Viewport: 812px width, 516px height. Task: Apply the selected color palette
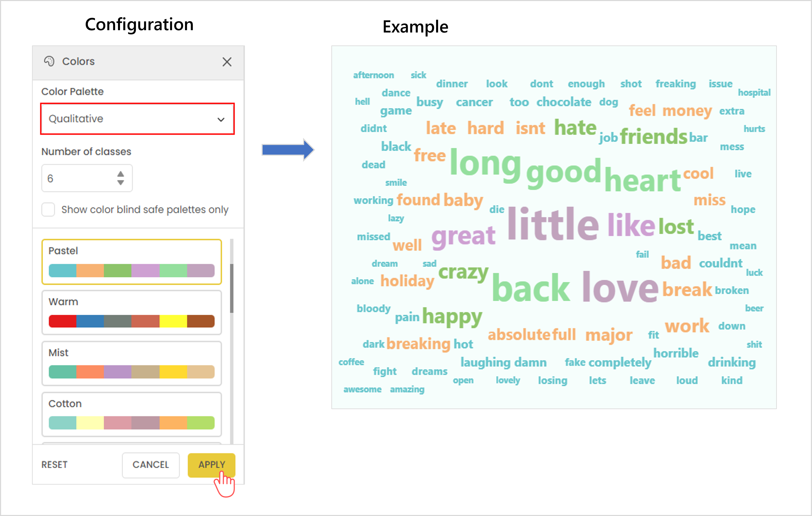[x=211, y=465]
